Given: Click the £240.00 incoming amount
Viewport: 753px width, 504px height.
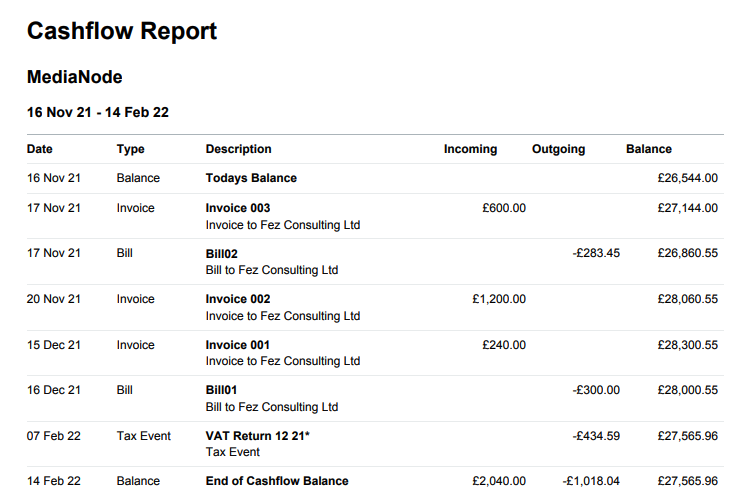Looking at the screenshot, I should click(504, 345).
